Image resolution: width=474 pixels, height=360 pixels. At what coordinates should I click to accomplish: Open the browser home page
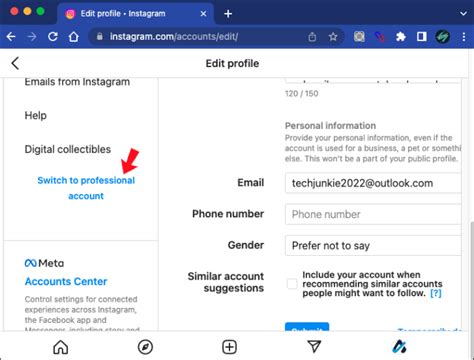tap(74, 36)
